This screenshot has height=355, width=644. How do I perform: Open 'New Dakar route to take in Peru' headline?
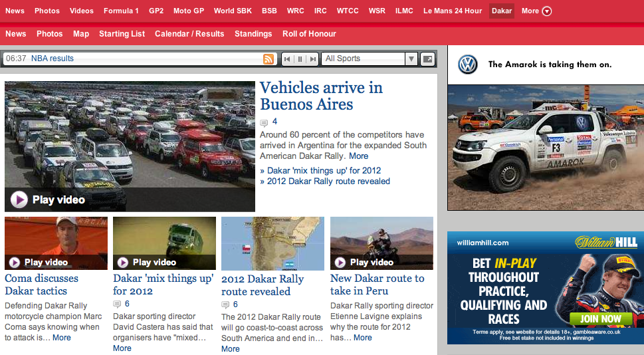pos(377,285)
